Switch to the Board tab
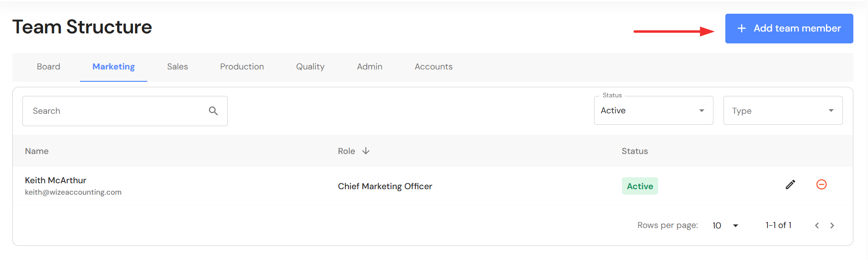Viewport: 868px width, 260px height. tap(48, 67)
